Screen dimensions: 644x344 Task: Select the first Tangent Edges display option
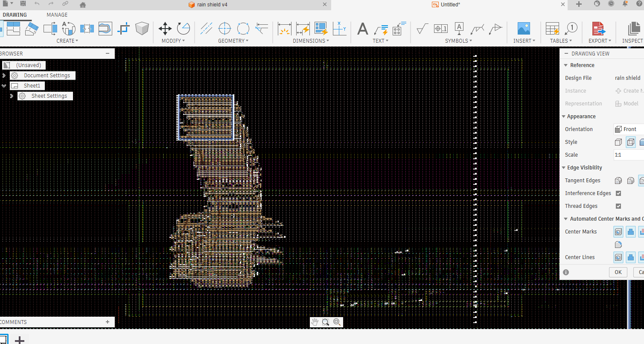point(618,180)
